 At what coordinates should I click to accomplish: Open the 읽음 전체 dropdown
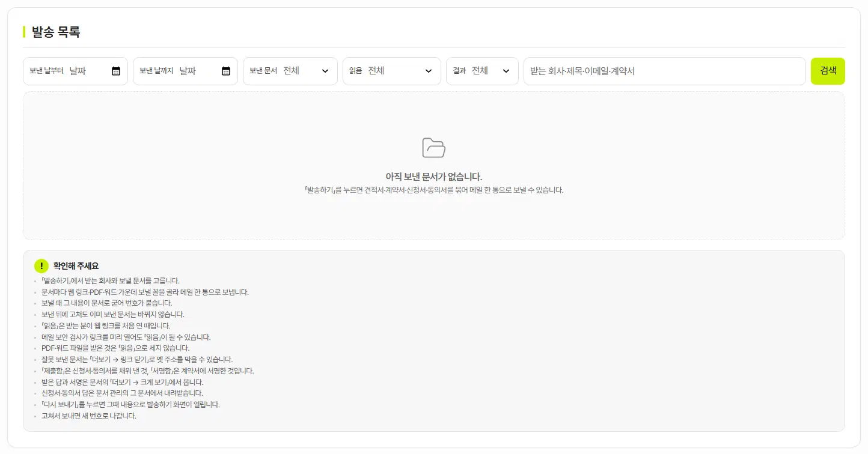pos(392,71)
